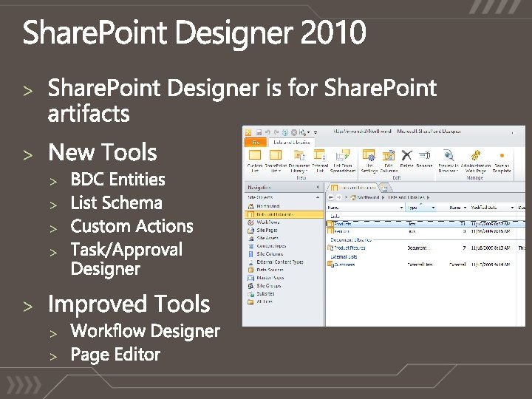Click List From Spreadsheet ribbon icon
Image resolution: width=532 pixels, height=399 pixels.
coord(343,160)
